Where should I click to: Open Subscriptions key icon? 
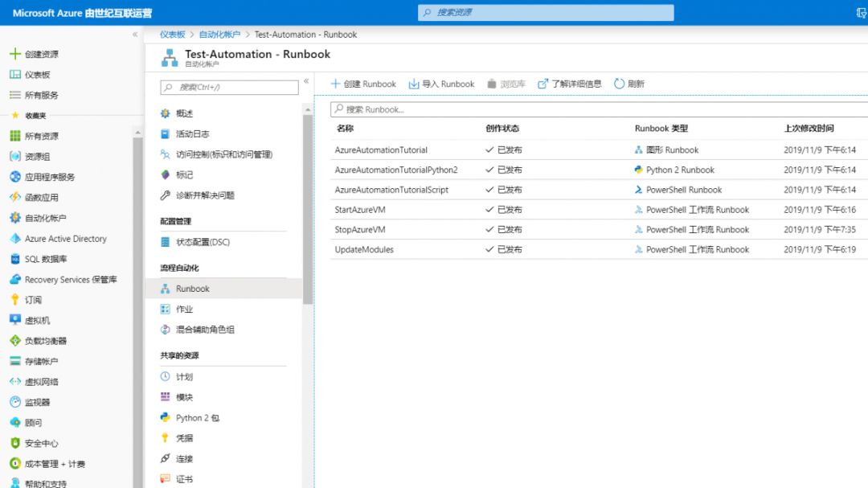(x=15, y=300)
